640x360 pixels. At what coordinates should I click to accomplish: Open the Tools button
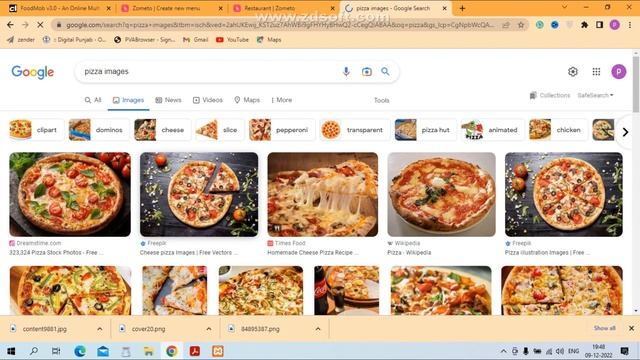(x=382, y=100)
